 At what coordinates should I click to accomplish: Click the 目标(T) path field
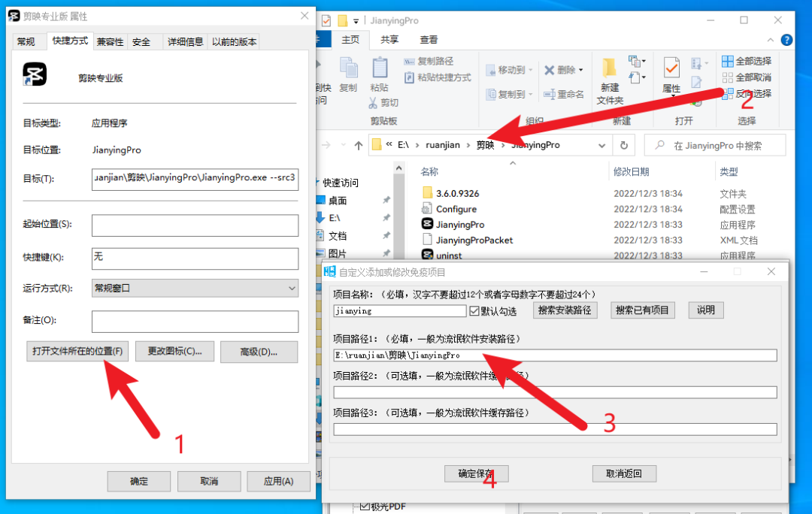195,179
